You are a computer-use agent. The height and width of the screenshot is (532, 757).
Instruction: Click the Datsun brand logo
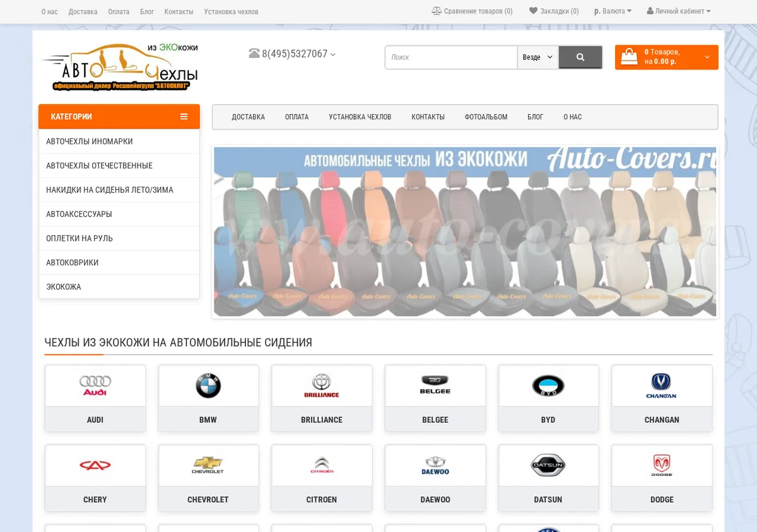(x=548, y=465)
